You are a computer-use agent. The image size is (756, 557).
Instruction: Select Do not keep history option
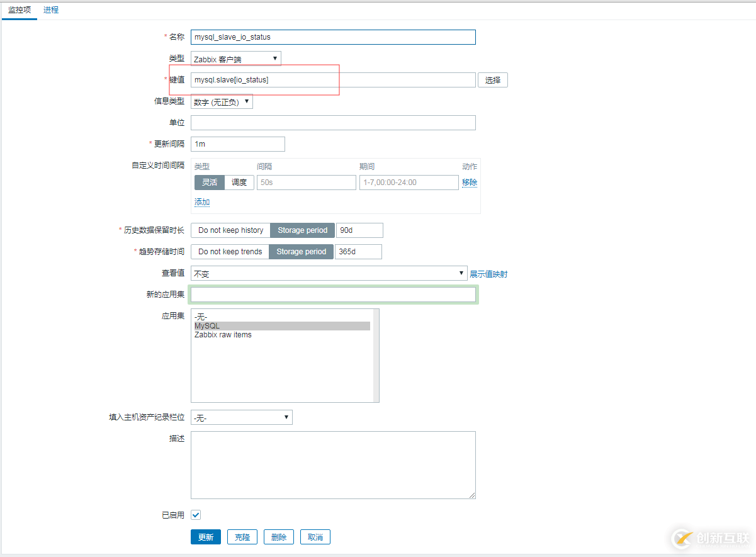230,230
